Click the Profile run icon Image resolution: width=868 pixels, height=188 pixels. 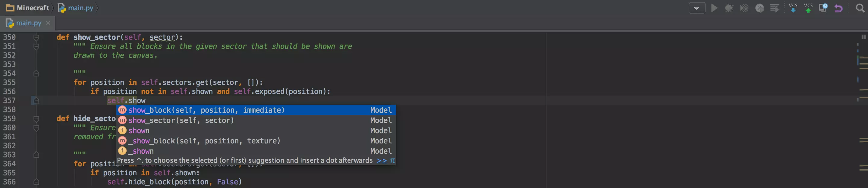coord(759,8)
